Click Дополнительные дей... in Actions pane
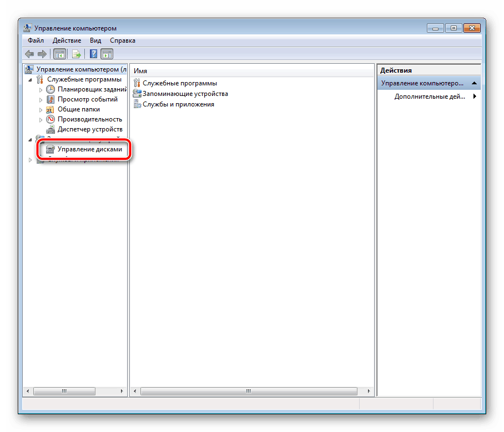This screenshot has height=432, width=504. [430, 96]
